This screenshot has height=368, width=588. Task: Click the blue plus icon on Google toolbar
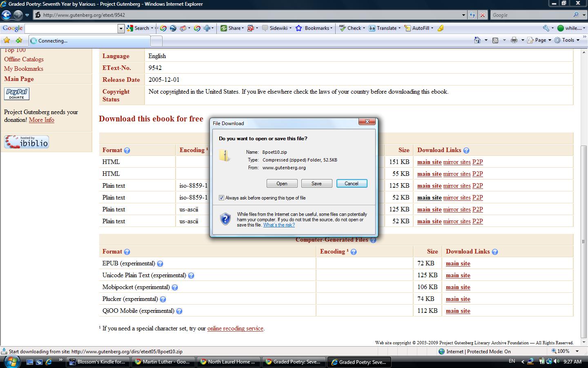click(x=207, y=28)
